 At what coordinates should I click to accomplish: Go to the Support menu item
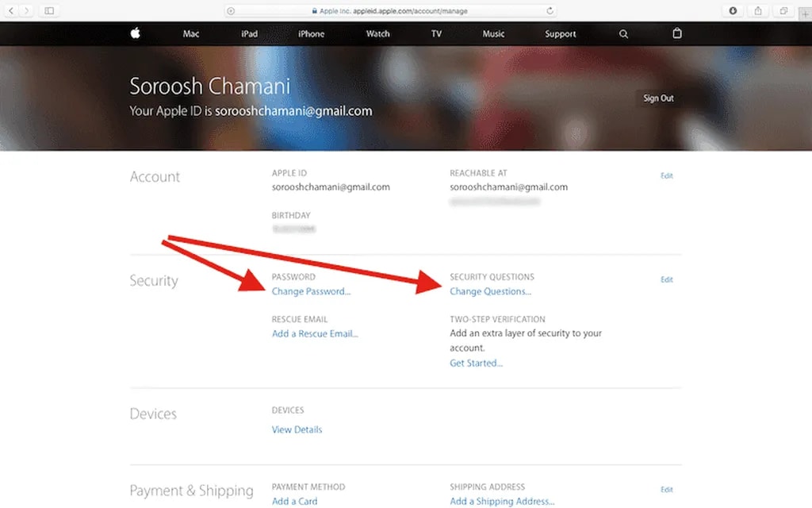(x=560, y=34)
